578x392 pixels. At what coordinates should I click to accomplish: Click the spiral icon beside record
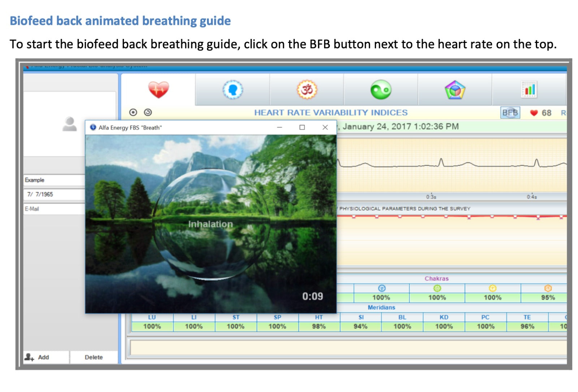click(148, 113)
